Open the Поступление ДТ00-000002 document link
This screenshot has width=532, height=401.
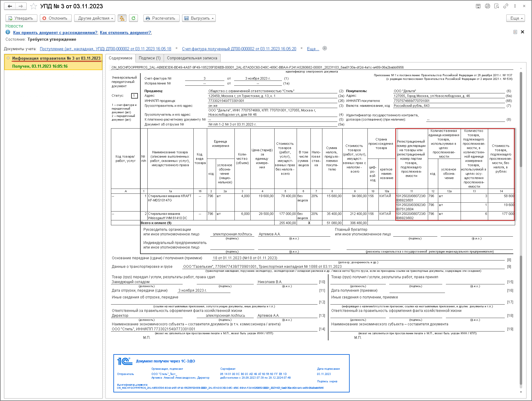click(105, 49)
